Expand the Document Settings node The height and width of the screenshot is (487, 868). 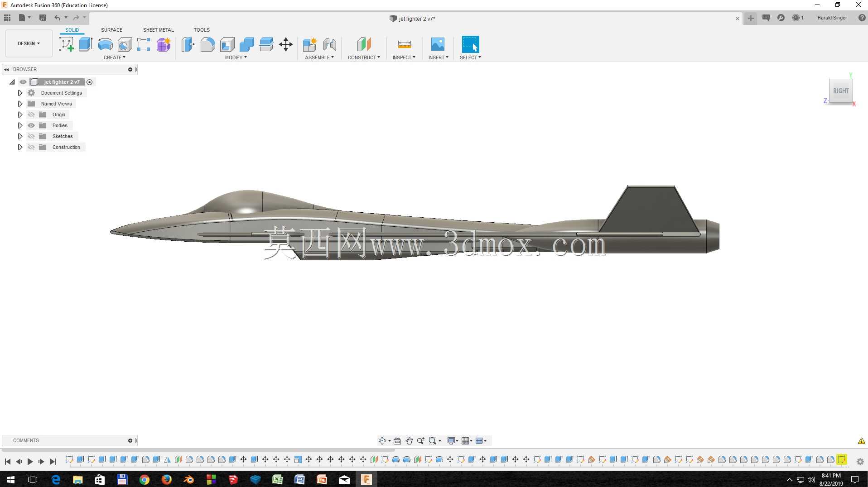[x=20, y=93]
